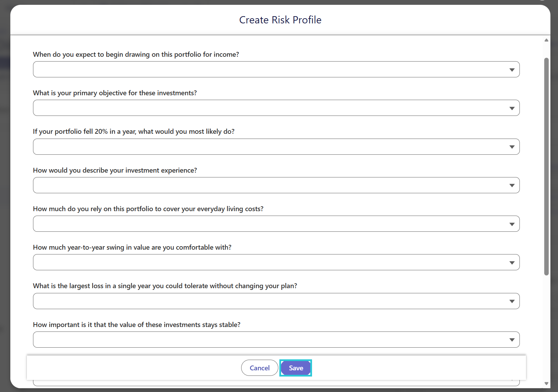Screen dimensions: 558x392
Task: Click the Cancel button
Action: click(260, 368)
